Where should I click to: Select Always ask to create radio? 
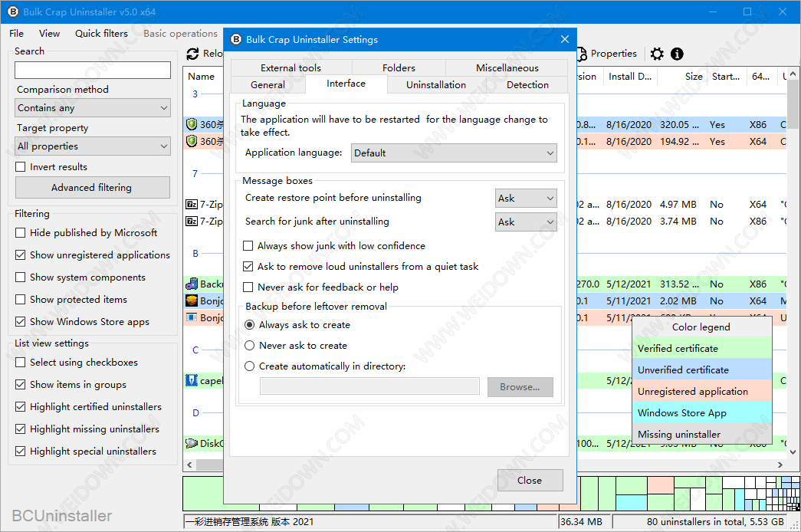point(249,325)
